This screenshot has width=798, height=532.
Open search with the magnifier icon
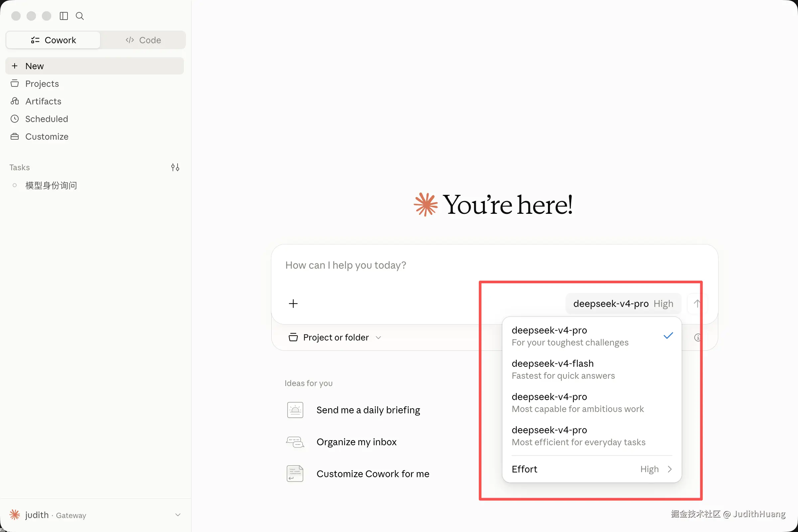tap(80, 16)
